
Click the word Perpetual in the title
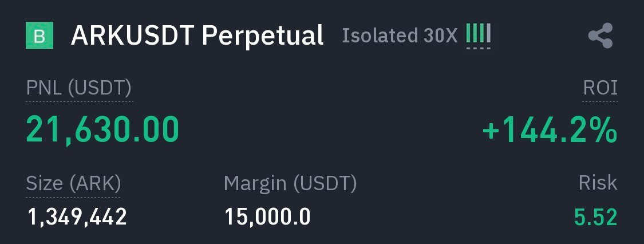263,36
